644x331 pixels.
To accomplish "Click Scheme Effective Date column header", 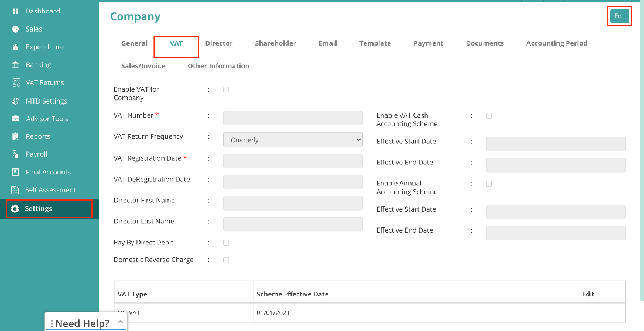I will click(292, 294).
